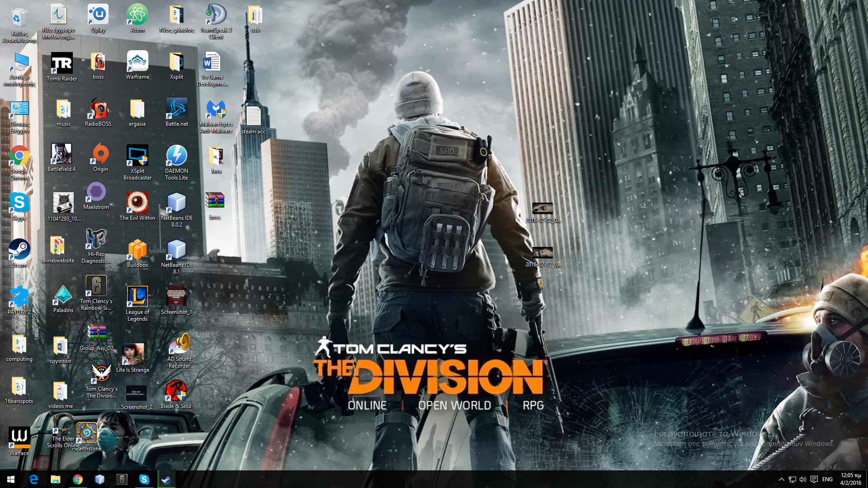868x488 pixels.
Task: Open Hi-Rez Diagnostics shortcut
Action: tap(96, 246)
